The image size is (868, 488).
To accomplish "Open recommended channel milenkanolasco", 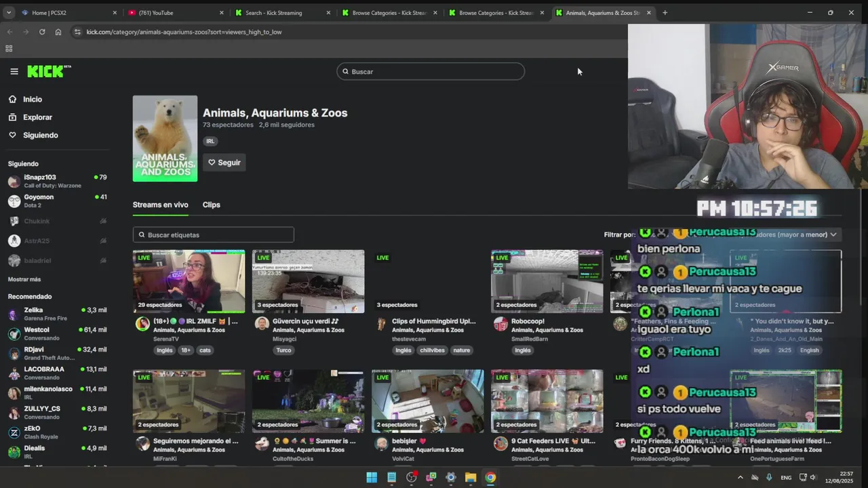I will 57,392.
